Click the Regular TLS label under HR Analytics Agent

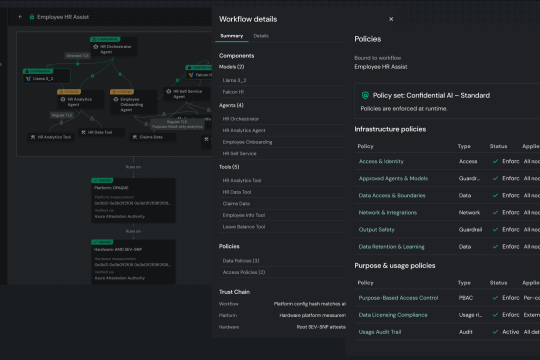point(62,115)
